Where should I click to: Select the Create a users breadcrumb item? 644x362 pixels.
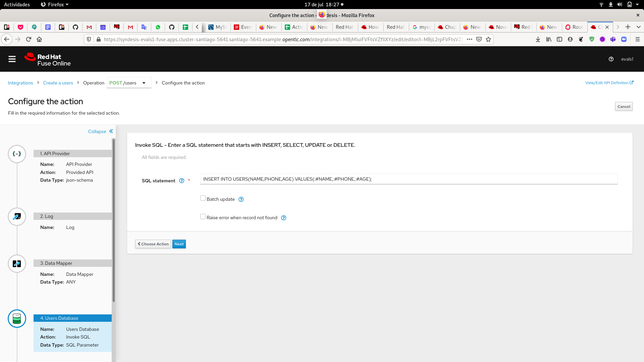pyautogui.click(x=58, y=83)
